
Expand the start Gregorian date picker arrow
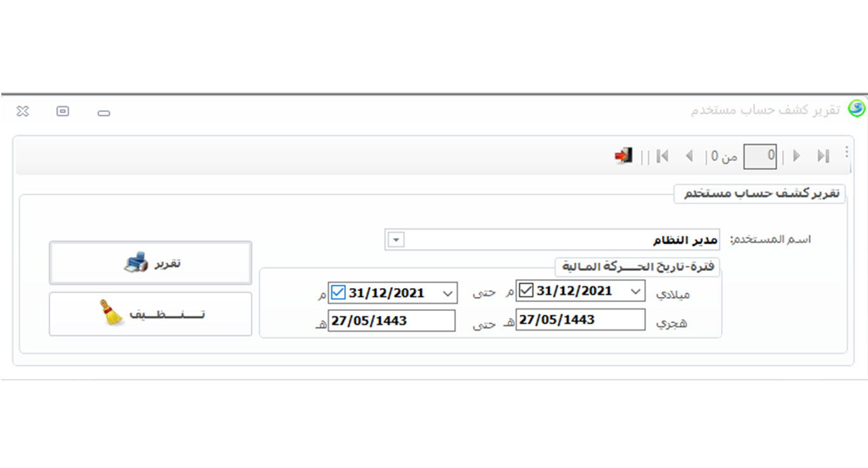click(x=635, y=291)
